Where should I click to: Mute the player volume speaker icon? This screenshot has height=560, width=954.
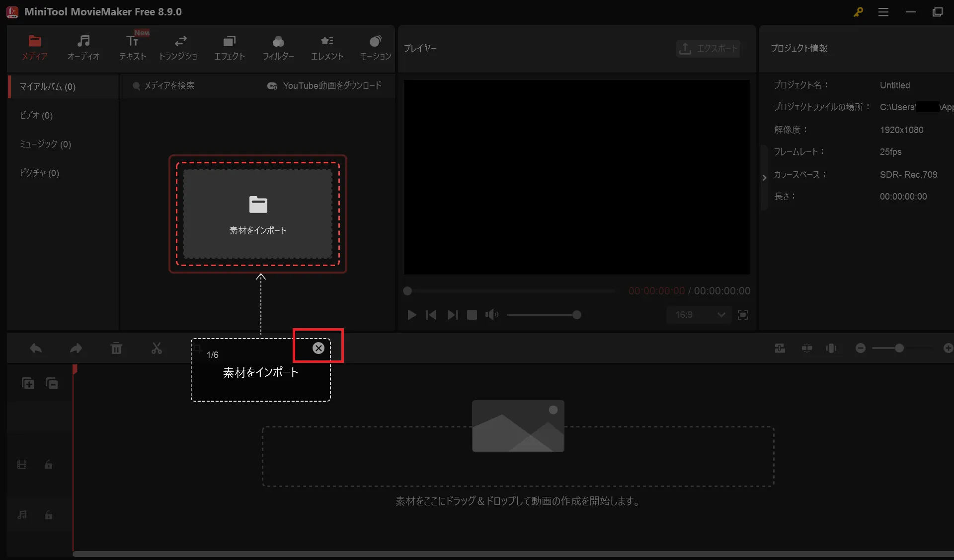pos(492,315)
